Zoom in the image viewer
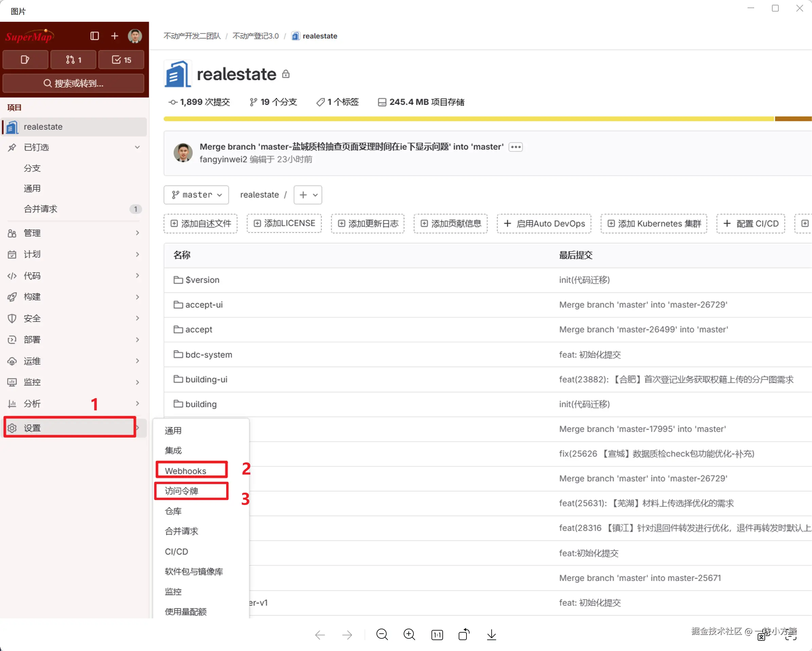The height and width of the screenshot is (651, 812). pyautogui.click(x=409, y=634)
